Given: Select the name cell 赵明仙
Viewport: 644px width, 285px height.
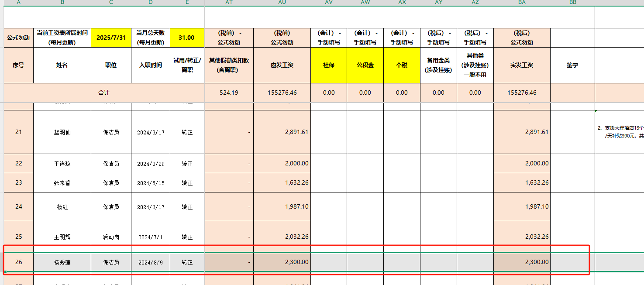Looking at the screenshot, I should click(62, 132).
